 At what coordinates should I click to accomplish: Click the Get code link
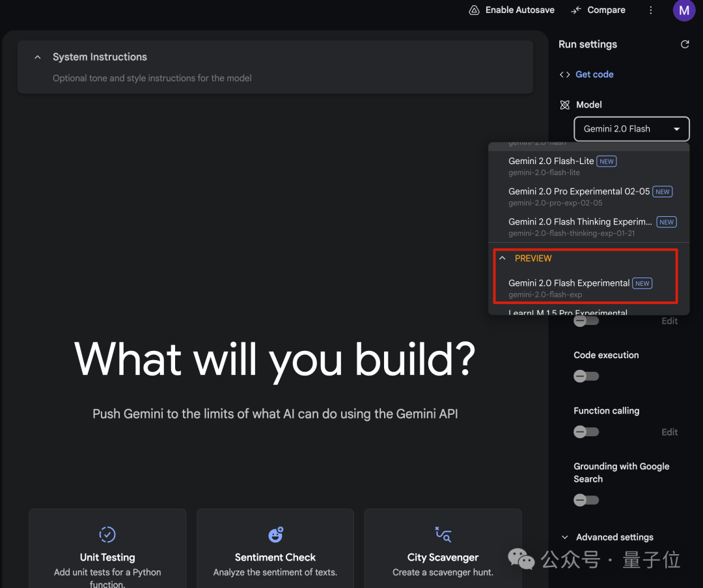pos(594,74)
